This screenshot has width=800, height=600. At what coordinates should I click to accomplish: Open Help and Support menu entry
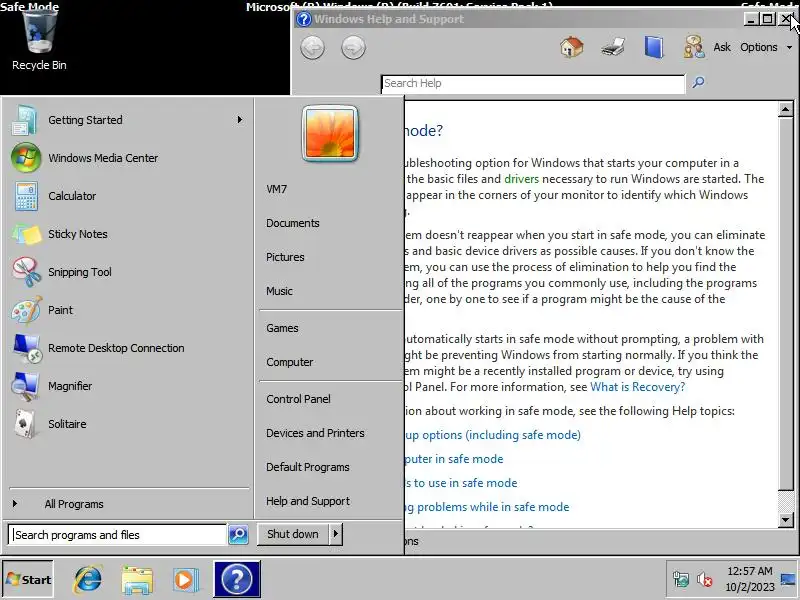pos(308,502)
